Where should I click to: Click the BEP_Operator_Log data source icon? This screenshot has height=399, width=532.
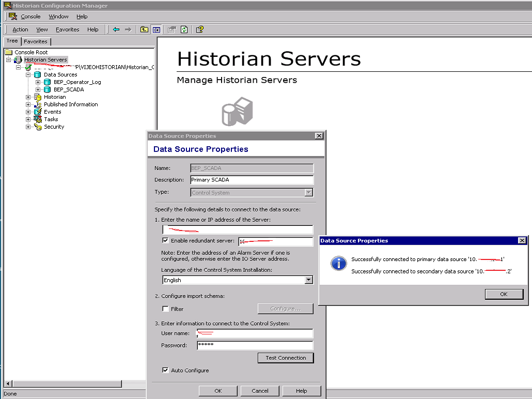pos(48,82)
